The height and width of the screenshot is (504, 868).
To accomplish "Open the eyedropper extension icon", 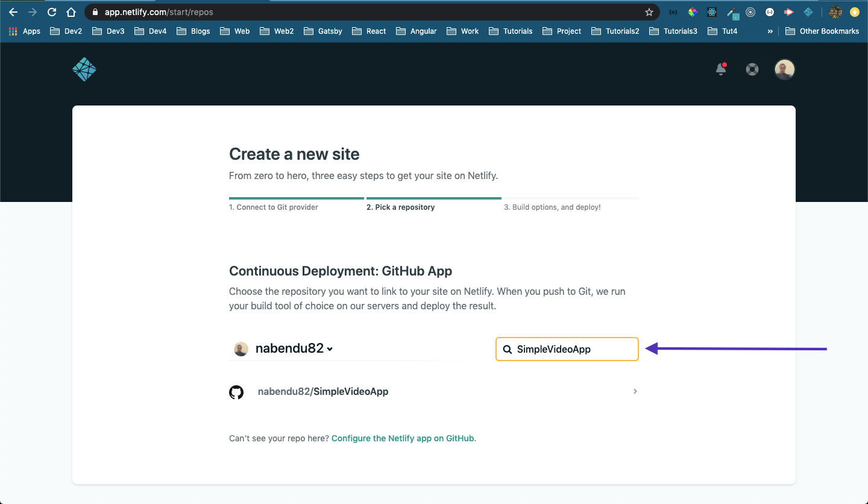I will (732, 13).
